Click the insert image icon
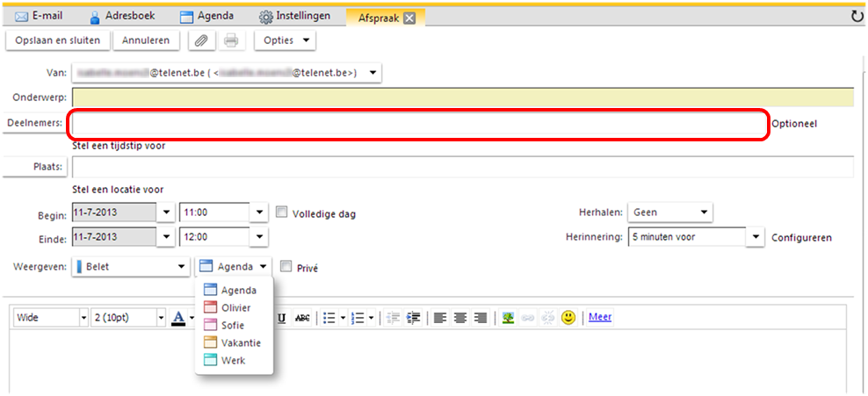Viewport: 868px width, 396px height. tap(508, 318)
